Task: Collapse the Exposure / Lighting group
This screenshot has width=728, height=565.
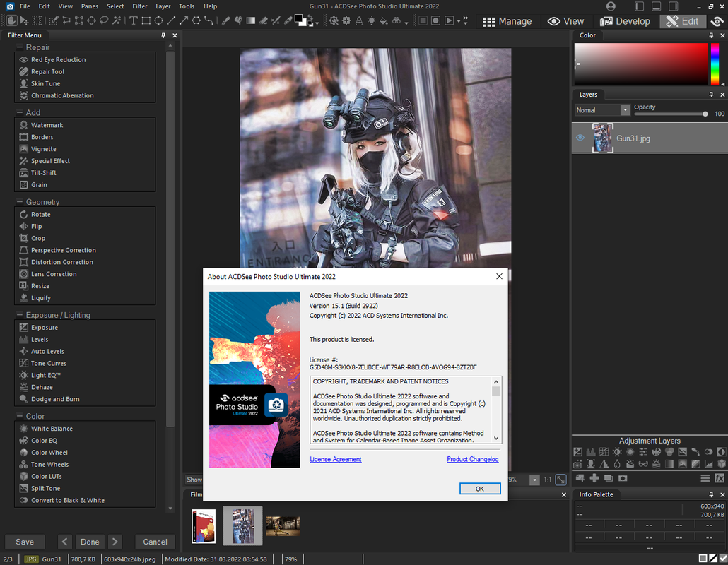Action: [19, 315]
